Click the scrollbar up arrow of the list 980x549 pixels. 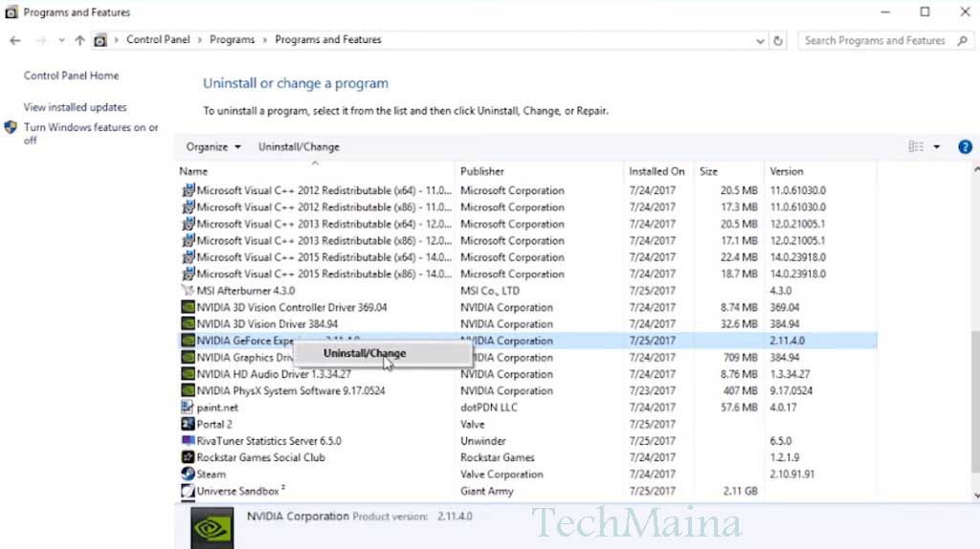[975, 169]
